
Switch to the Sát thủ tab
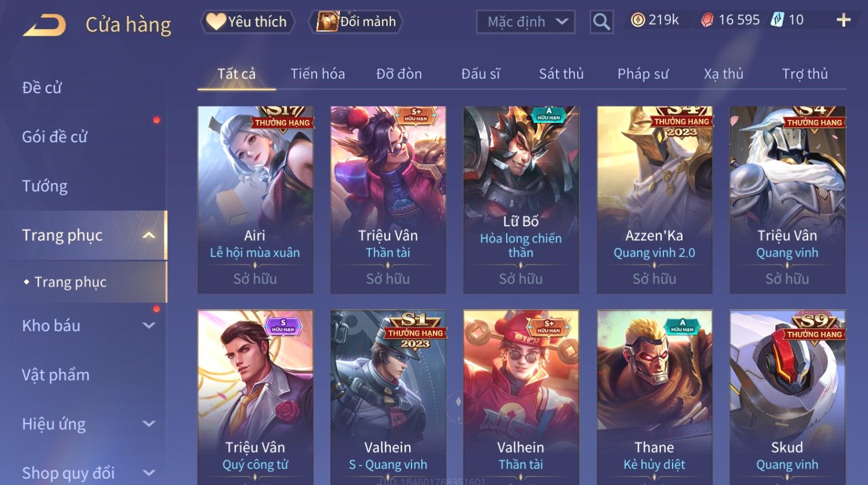(x=561, y=74)
